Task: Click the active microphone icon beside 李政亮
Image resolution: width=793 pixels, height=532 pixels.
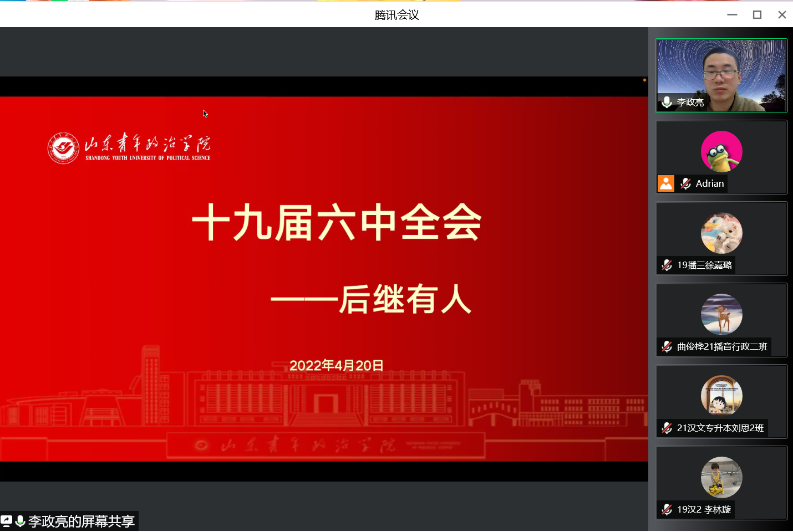Action: pyautogui.click(x=667, y=102)
